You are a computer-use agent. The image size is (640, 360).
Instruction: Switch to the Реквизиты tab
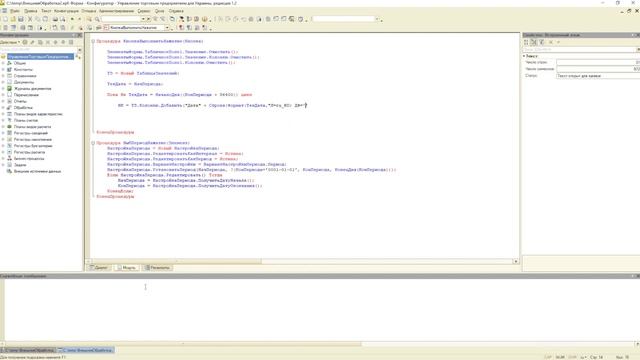coord(157,268)
